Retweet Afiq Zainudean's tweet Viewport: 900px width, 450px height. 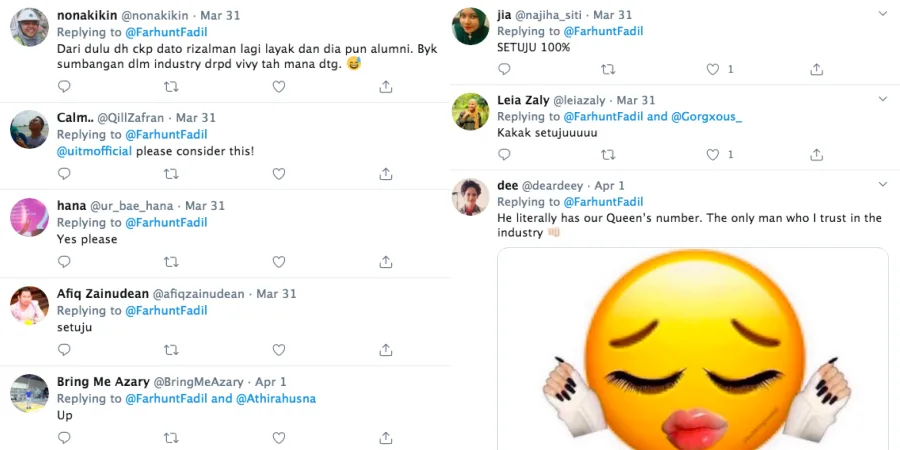[x=171, y=350]
